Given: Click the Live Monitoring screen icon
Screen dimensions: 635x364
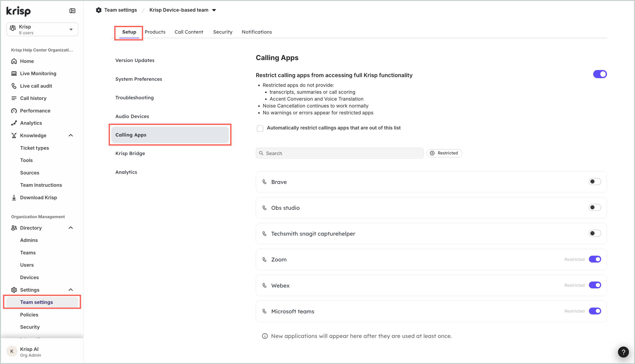Looking at the screenshot, I should click(x=14, y=73).
